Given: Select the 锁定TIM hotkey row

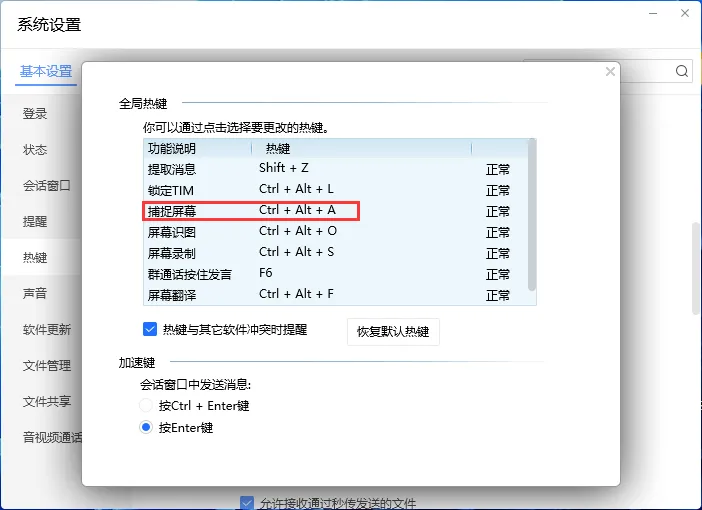Looking at the screenshot, I should [336, 190].
